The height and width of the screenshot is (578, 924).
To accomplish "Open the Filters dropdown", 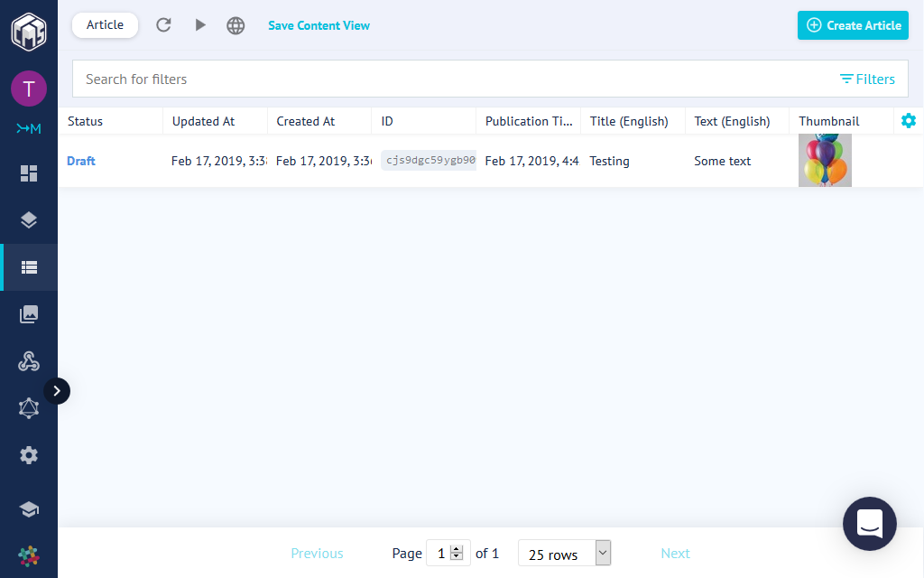I will click(x=866, y=79).
